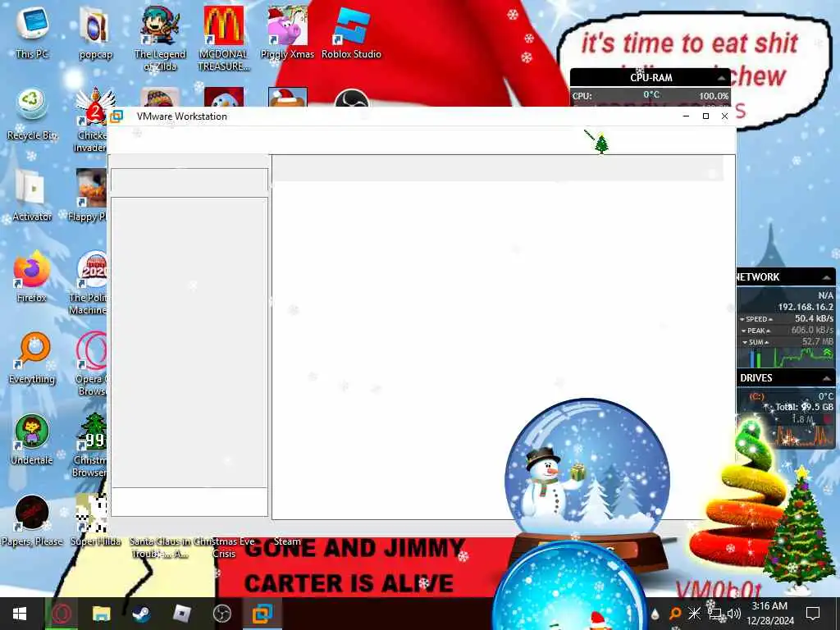The height and width of the screenshot is (630, 840).
Task: Click the Total: 99.5 GB text
Action: 805,407
